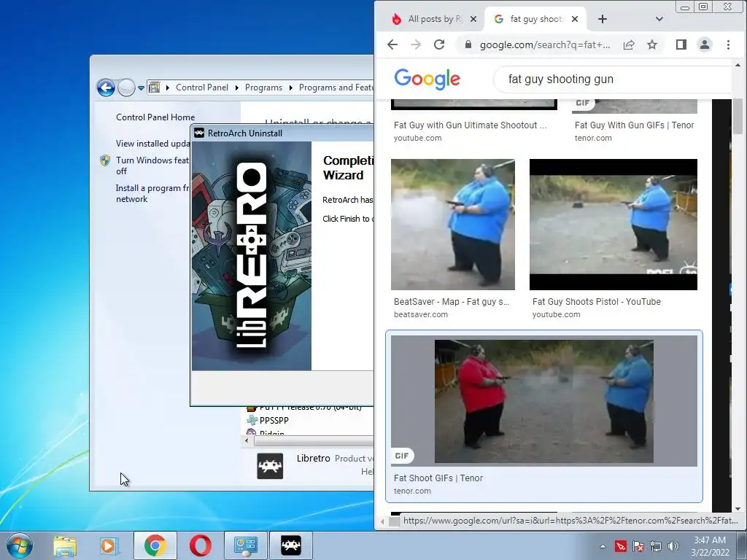Switch to Chrome on taskbar

tap(155, 545)
